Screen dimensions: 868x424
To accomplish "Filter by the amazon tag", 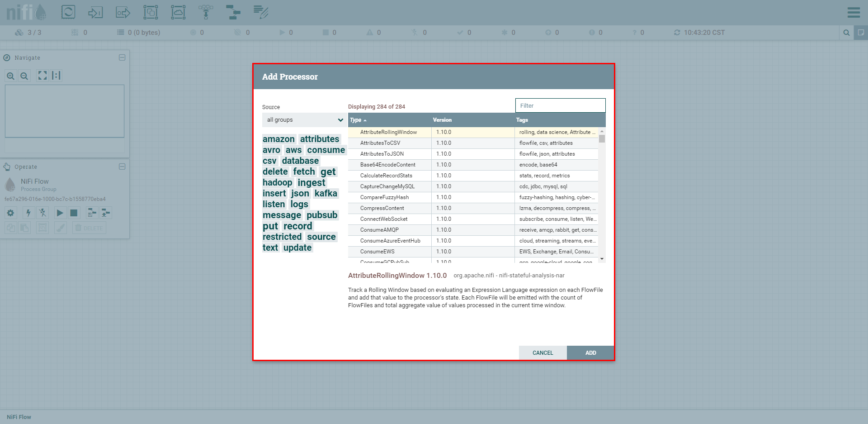I will coord(278,139).
